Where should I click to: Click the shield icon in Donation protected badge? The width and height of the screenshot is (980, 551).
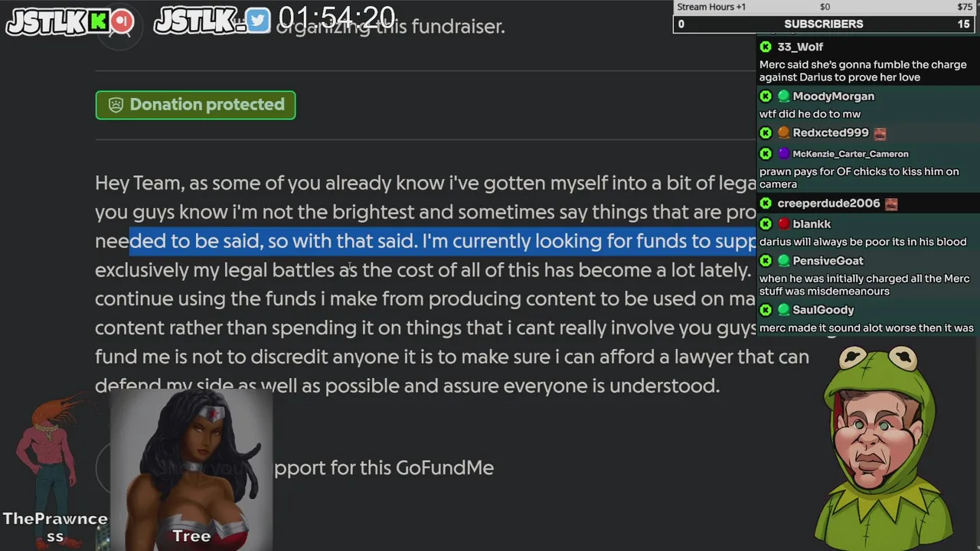(x=116, y=105)
